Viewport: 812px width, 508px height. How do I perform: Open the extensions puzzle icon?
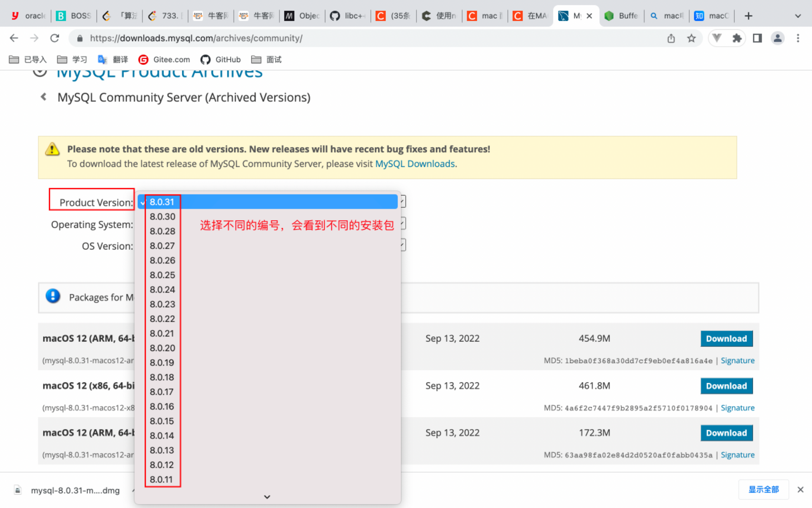[x=737, y=38]
